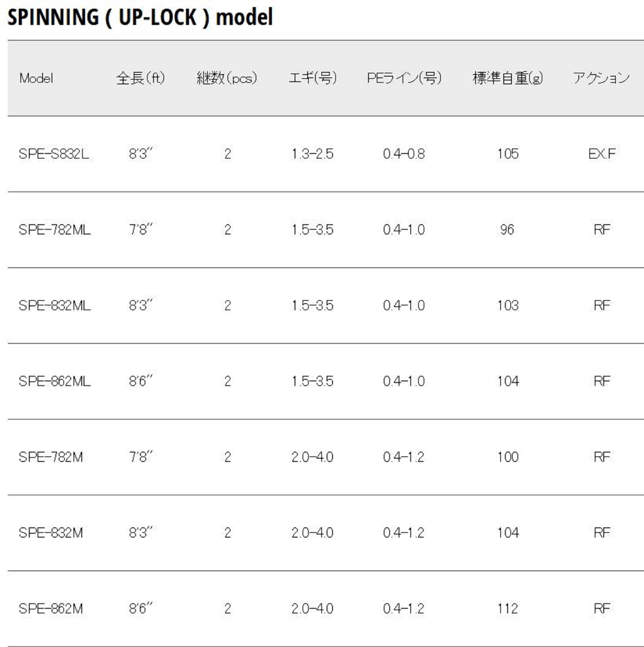Click the EX.F action value
Viewport: 644px width, 647px height.
coord(602,154)
